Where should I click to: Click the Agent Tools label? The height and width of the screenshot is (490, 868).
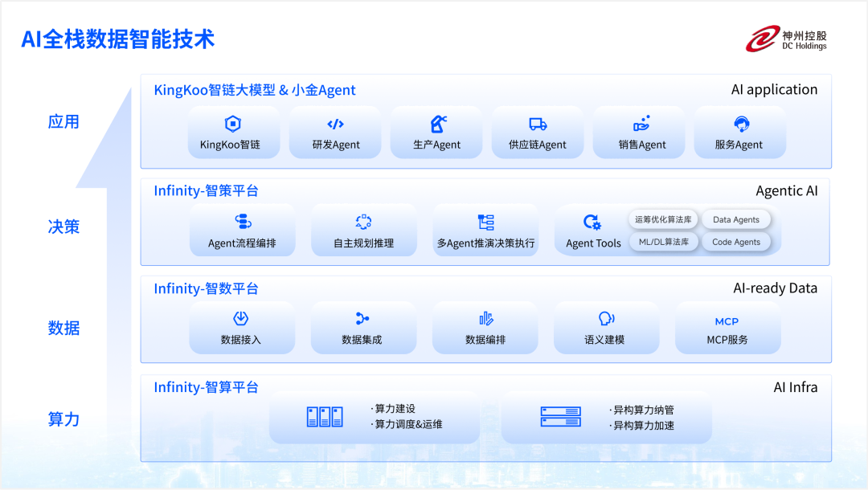[x=593, y=243]
